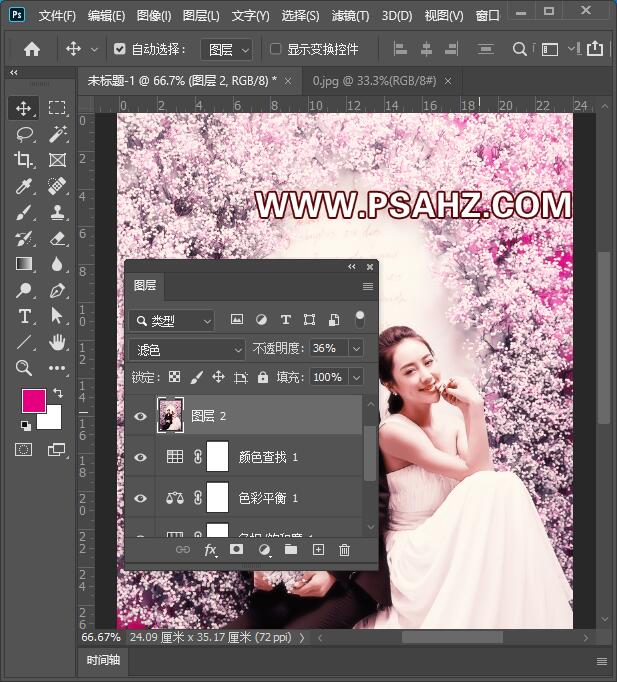Open the 图层 auto-select target dropdown

[x=226, y=50]
